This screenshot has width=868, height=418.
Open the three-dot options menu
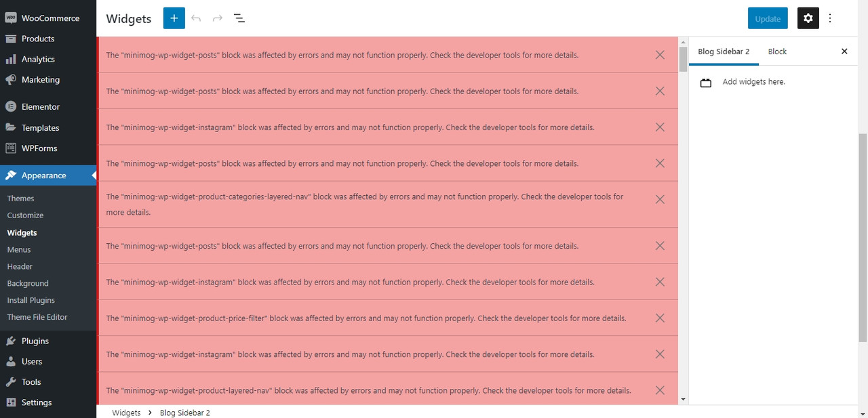pos(830,18)
